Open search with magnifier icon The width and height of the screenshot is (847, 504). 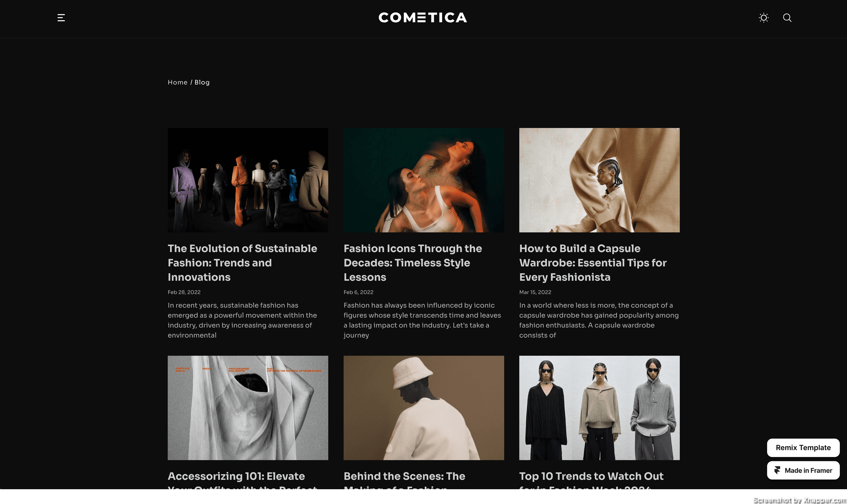(x=787, y=18)
